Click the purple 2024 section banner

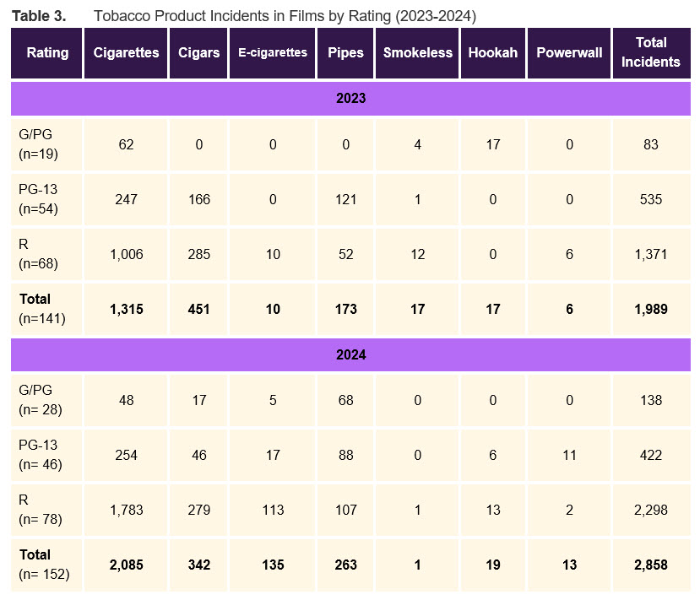pos(350,354)
